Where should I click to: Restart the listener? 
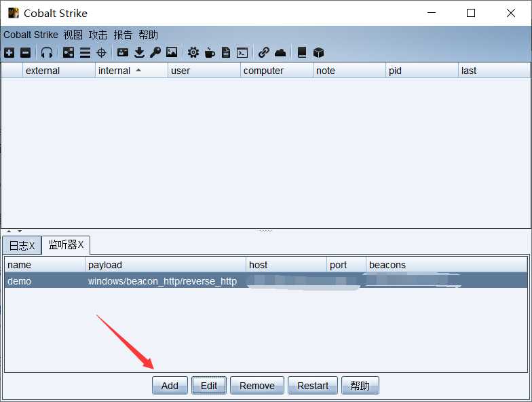point(312,386)
